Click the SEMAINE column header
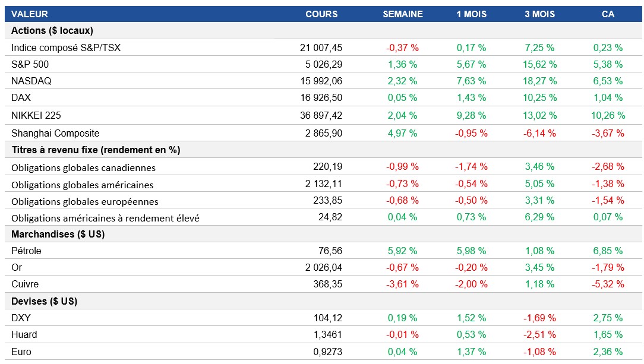 tap(402, 14)
